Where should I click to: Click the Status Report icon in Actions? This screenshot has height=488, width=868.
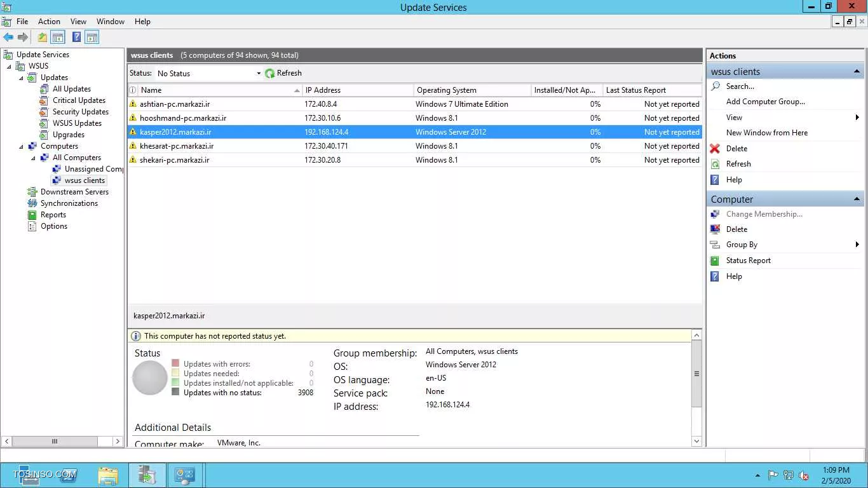pos(715,261)
